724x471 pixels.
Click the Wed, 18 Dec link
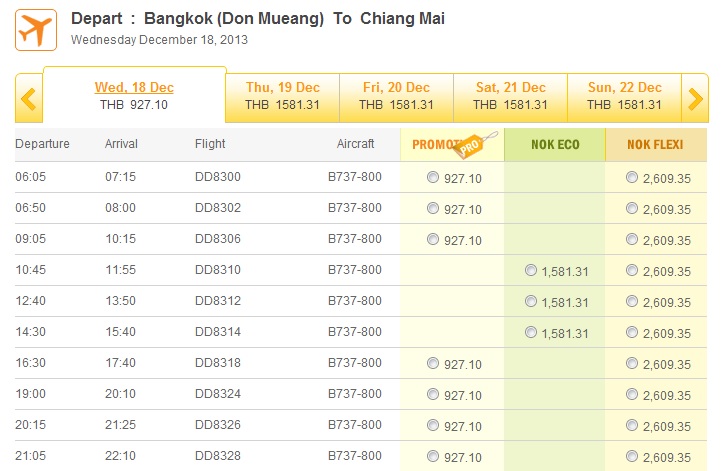134,87
